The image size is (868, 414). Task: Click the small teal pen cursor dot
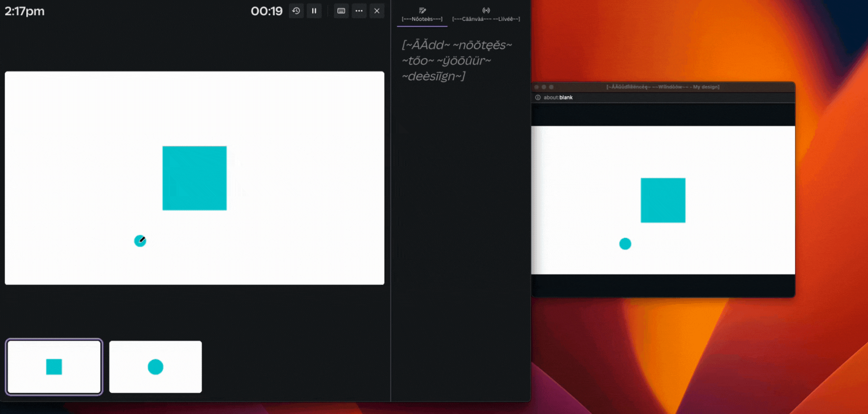coord(140,241)
